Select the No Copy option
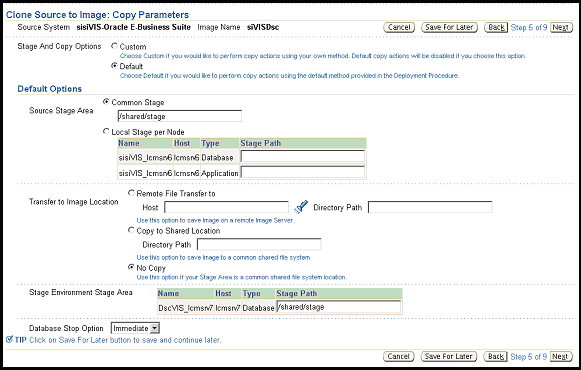This screenshot has width=581, height=370. 131,267
